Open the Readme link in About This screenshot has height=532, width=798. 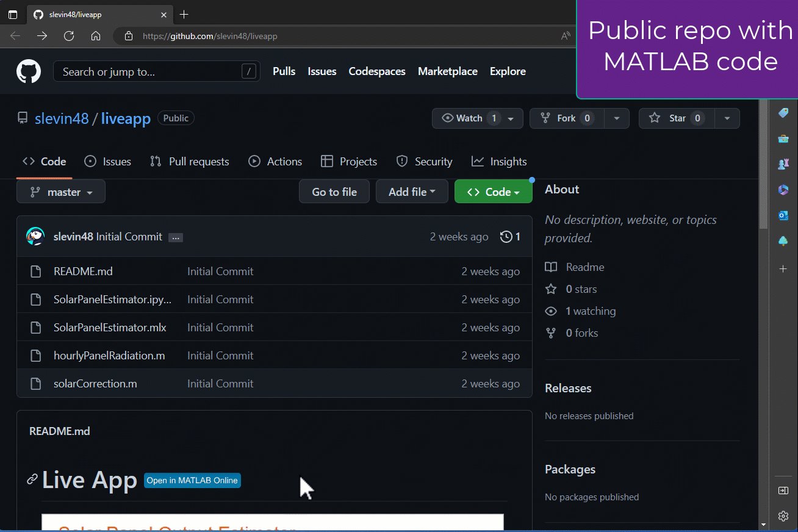coord(575,267)
